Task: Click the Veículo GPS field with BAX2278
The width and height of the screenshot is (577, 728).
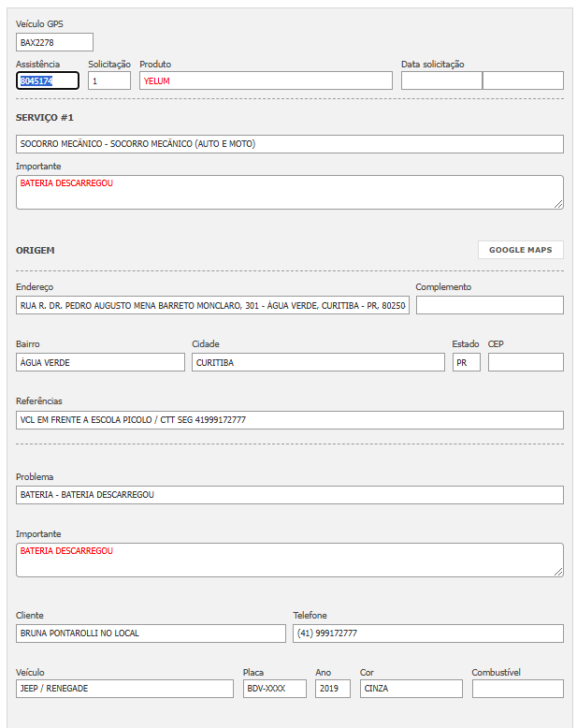Action: 54,42
